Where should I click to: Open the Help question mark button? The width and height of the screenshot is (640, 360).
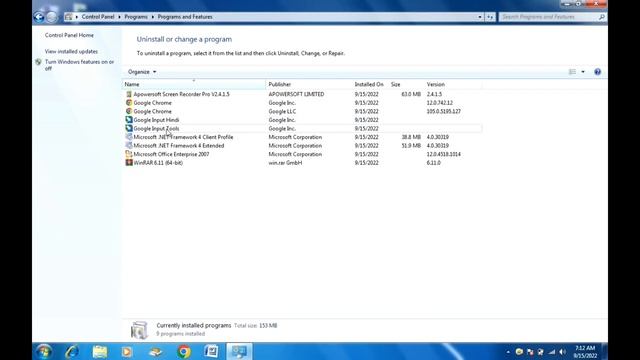pos(597,72)
